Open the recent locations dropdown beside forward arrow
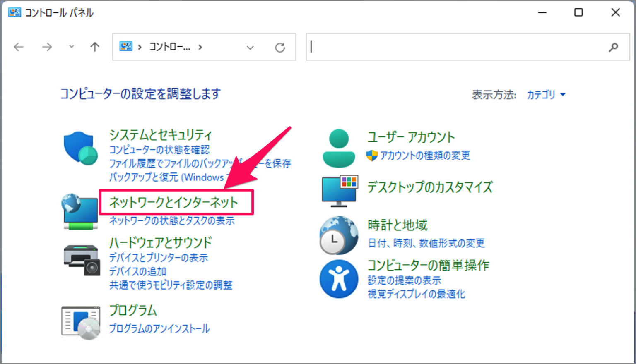Image resolution: width=636 pixels, height=364 pixels. 71,47
